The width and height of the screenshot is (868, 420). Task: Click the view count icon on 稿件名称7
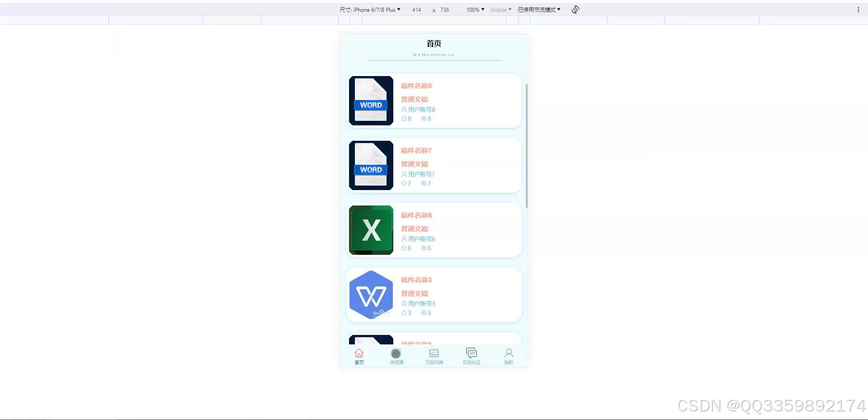pos(424,183)
